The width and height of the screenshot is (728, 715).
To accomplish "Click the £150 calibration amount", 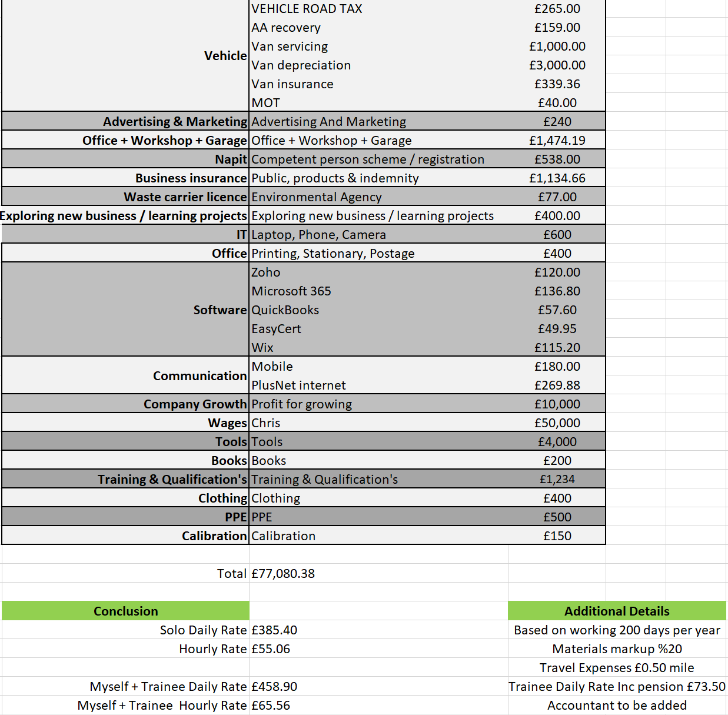I will click(x=557, y=536).
